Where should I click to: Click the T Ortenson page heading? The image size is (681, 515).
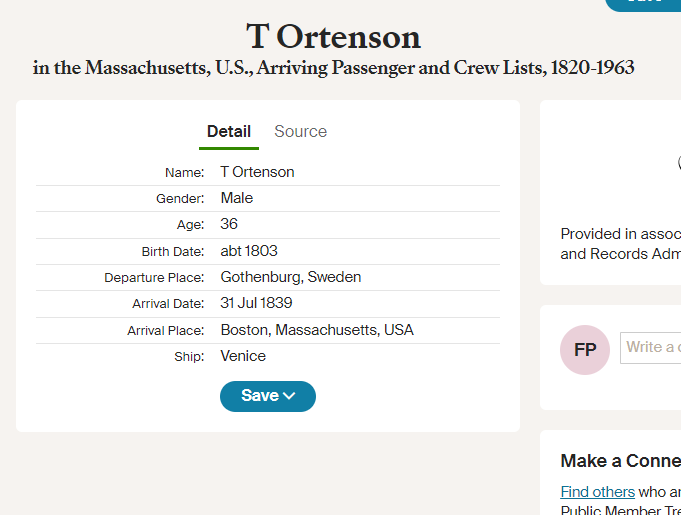coord(333,37)
